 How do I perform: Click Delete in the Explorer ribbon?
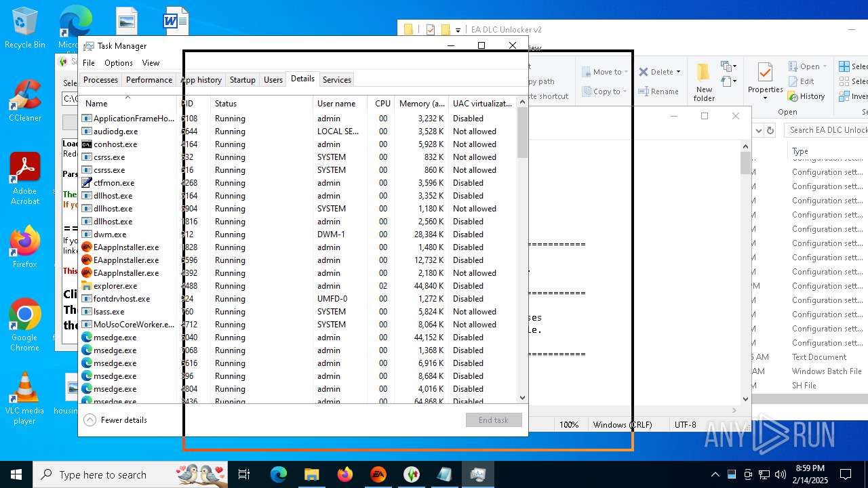658,72
